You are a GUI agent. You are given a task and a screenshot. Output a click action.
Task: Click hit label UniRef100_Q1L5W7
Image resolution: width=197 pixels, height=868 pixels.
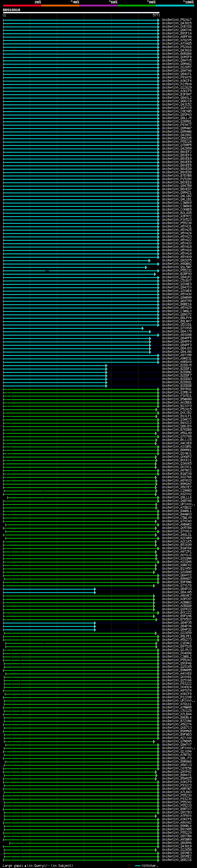tap(176, 267)
